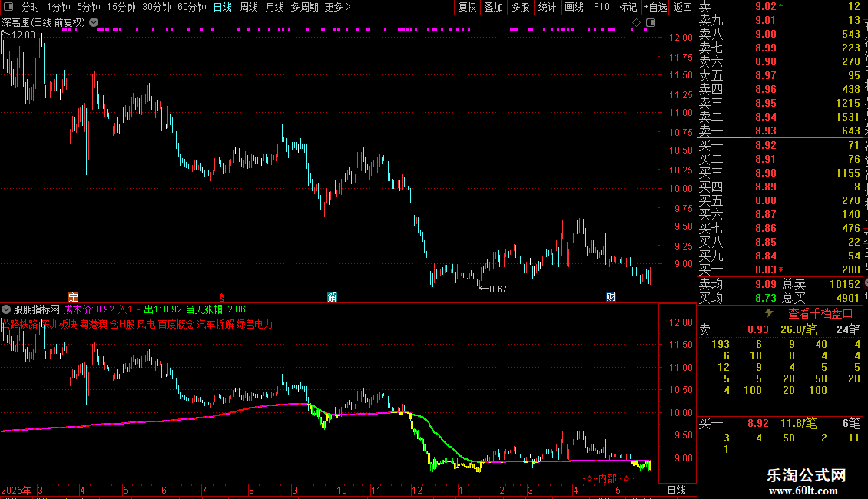Click the lightning bolt icon
The height and width of the screenshot is (499, 868).
[769, 313]
